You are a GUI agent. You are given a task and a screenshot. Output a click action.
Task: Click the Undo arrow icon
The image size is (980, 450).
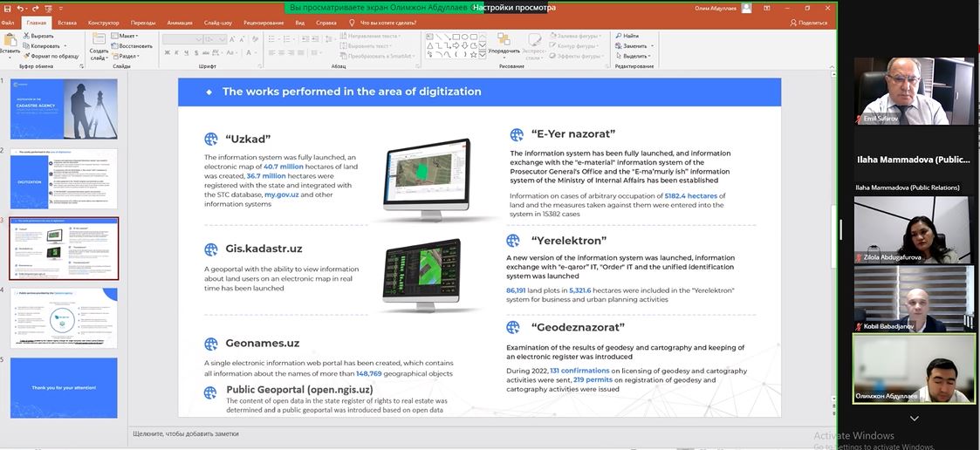19,8
